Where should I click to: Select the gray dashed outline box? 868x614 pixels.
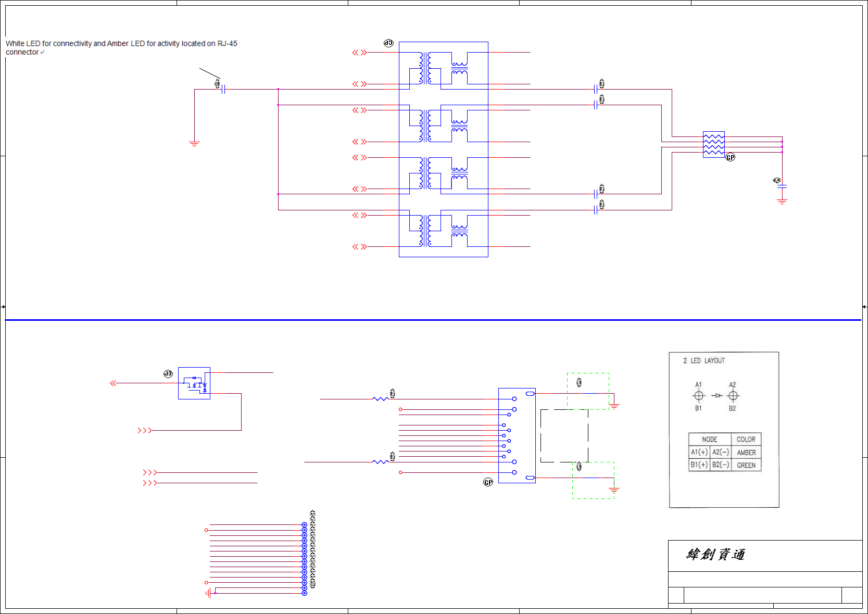tap(593, 480)
